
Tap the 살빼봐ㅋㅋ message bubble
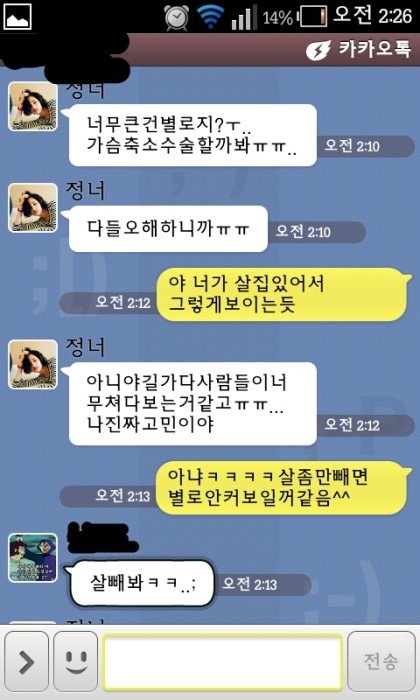[140, 583]
